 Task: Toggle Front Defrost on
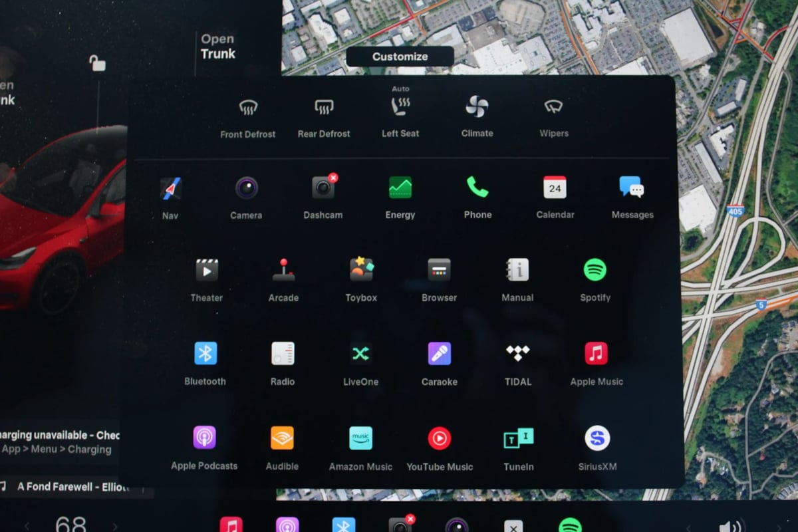pos(248,108)
